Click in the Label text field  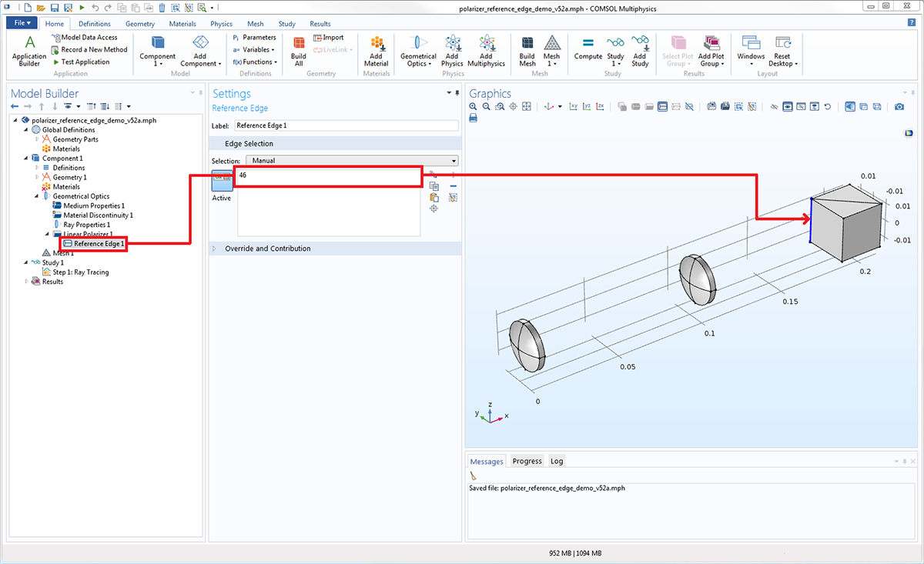coord(346,125)
